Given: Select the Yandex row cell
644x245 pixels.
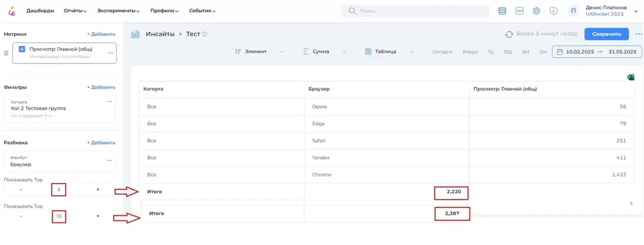Looking at the screenshot, I should tap(387, 158).
